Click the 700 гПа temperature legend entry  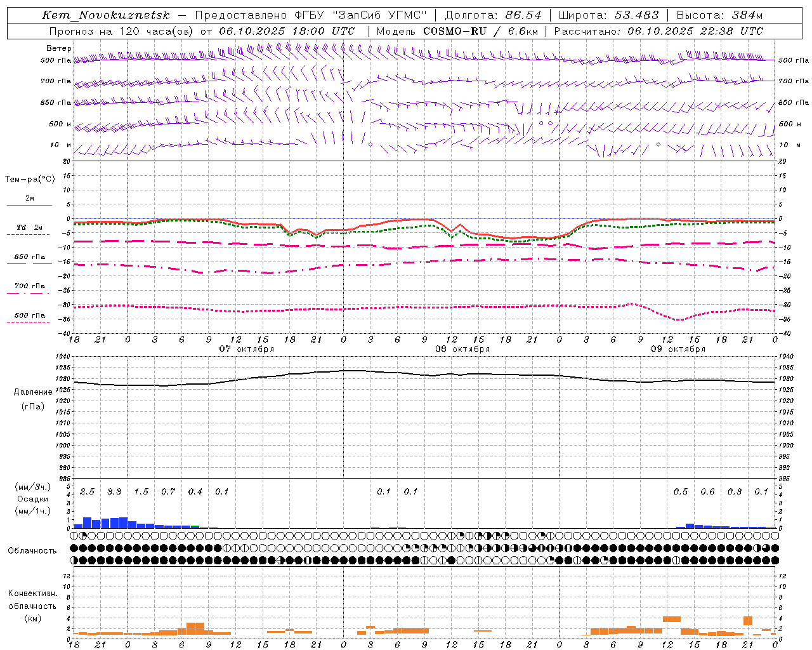coord(29,286)
